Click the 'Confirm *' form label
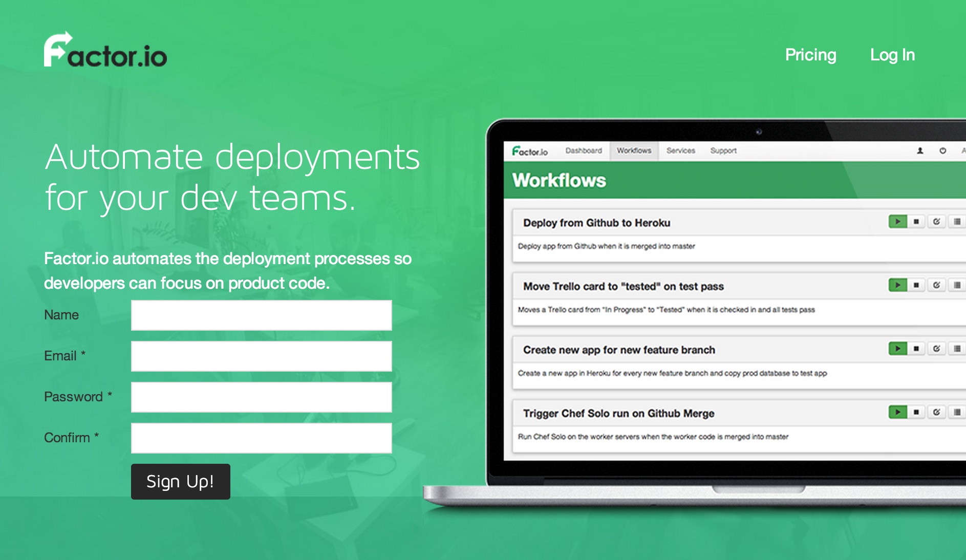Viewport: 966px width, 560px height. tap(71, 438)
